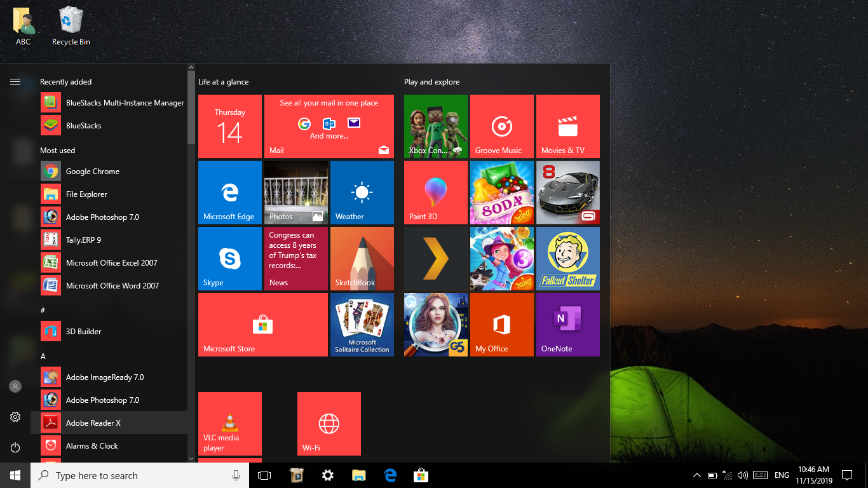Show hidden system tray icons
Image resolution: width=868 pixels, height=488 pixels.
(697, 475)
